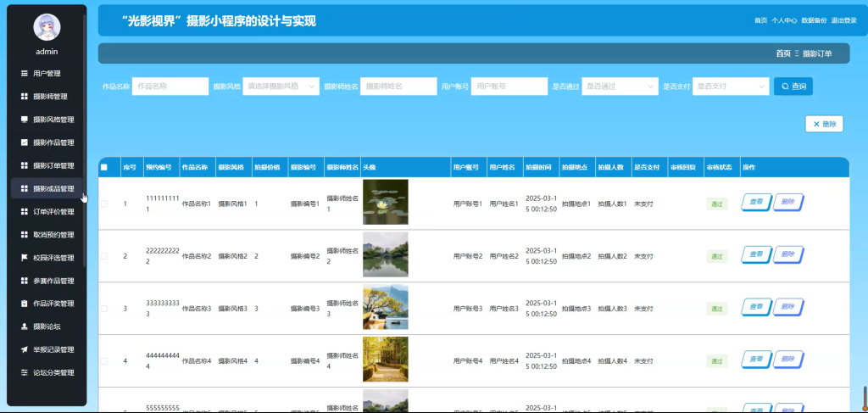Screen dimensions: 868x413
Task: Toggle the select-all checkbox in table header
Action: point(103,167)
